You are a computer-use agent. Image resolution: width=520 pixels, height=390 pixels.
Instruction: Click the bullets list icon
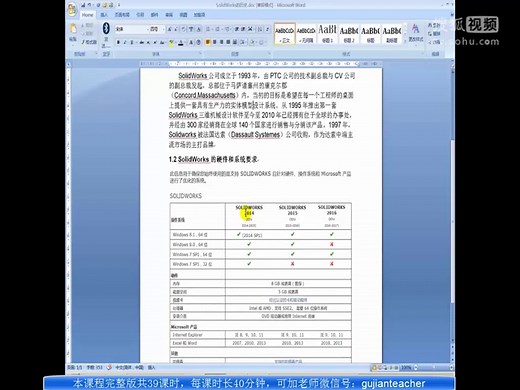pos(209,29)
